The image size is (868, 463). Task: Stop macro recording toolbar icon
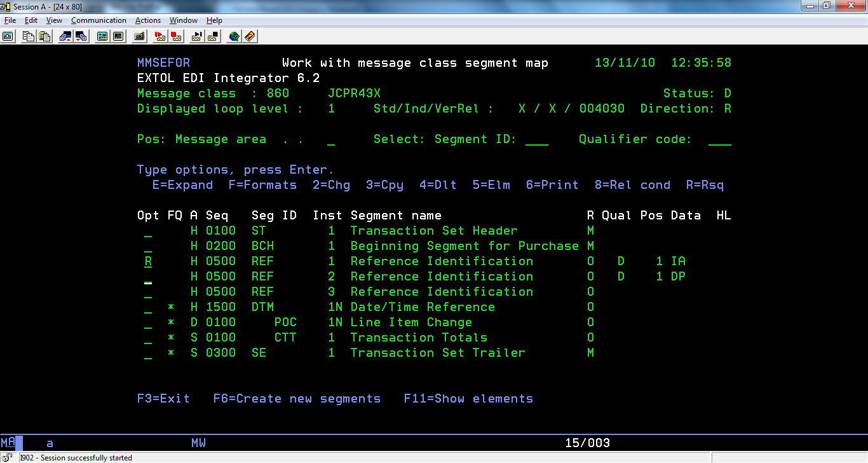(x=176, y=36)
